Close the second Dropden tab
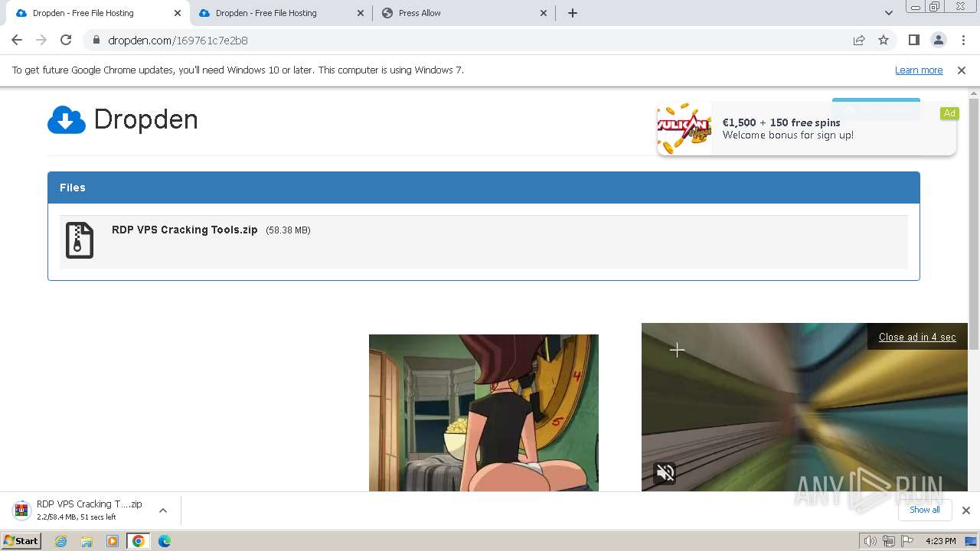This screenshot has height=551, width=980. 361,13
